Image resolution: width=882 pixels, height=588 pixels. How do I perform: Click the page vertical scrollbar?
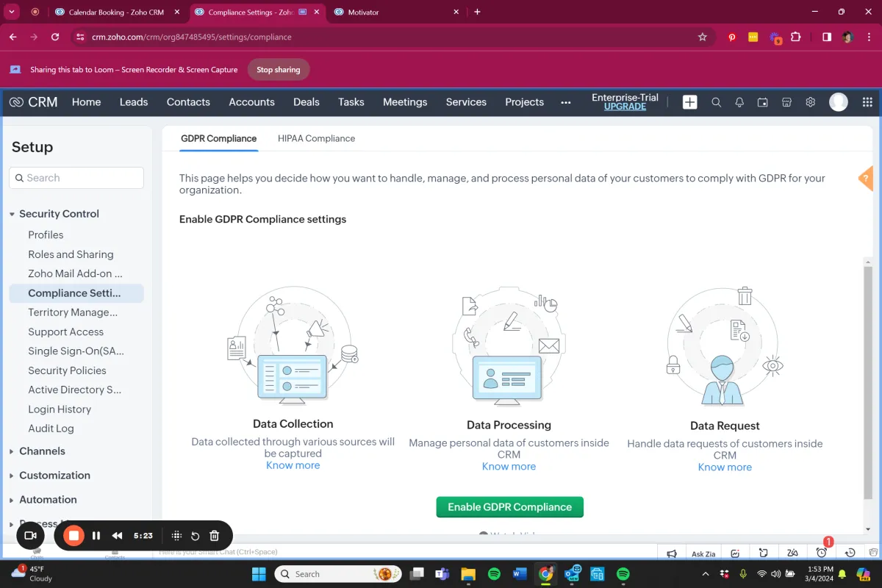coord(868,384)
